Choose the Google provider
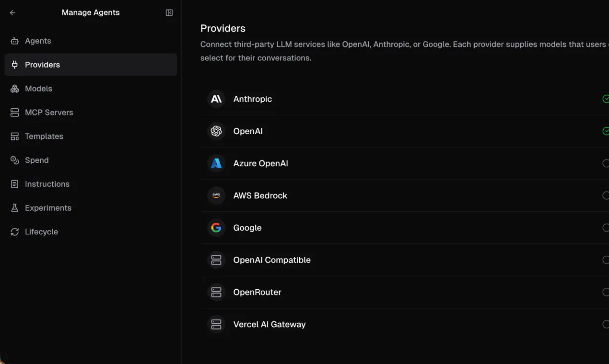609x364 pixels. (x=405, y=227)
